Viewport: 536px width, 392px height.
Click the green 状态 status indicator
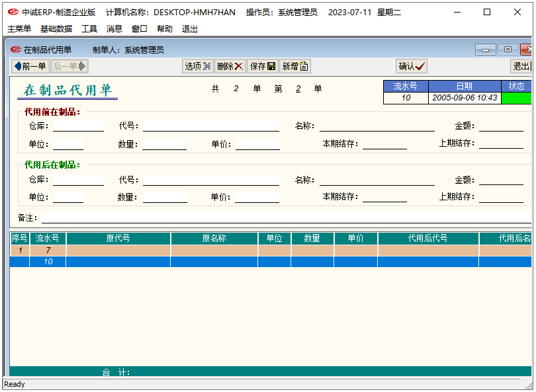pos(517,98)
